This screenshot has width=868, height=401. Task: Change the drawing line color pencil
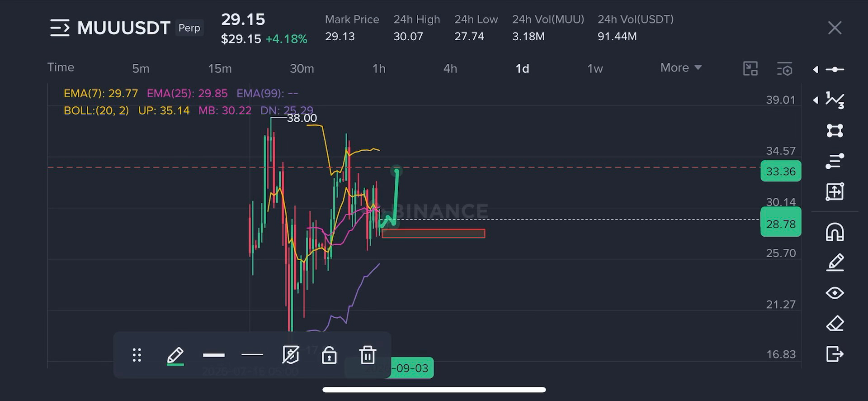[x=175, y=356]
